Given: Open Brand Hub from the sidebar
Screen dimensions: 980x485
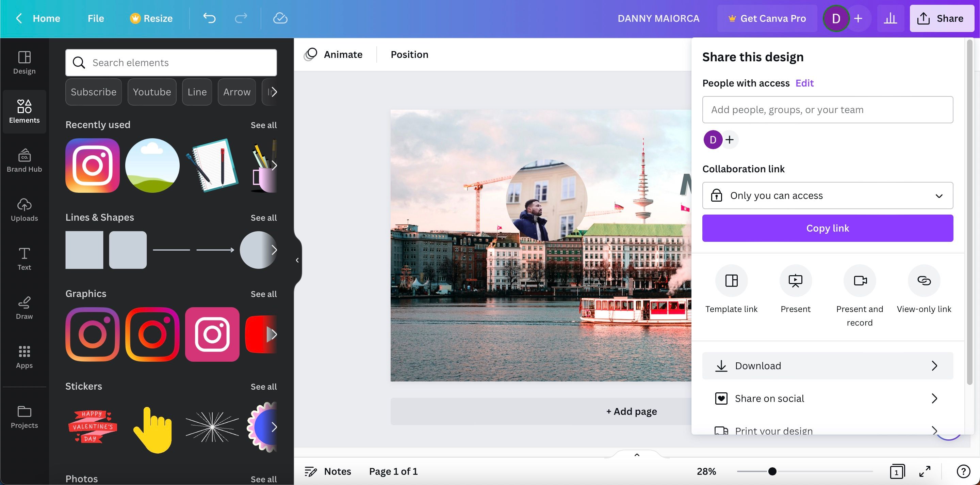Looking at the screenshot, I should [x=24, y=161].
